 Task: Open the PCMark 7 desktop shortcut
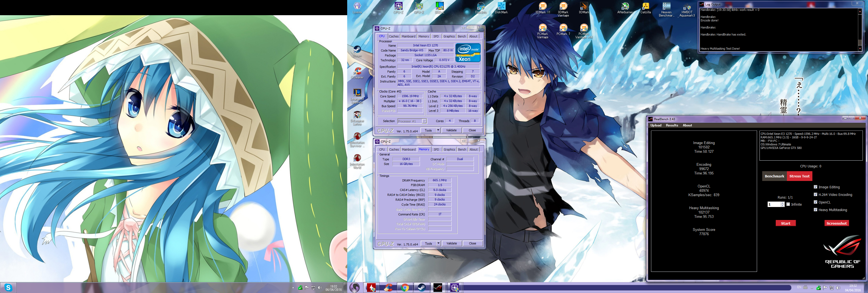click(563, 30)
